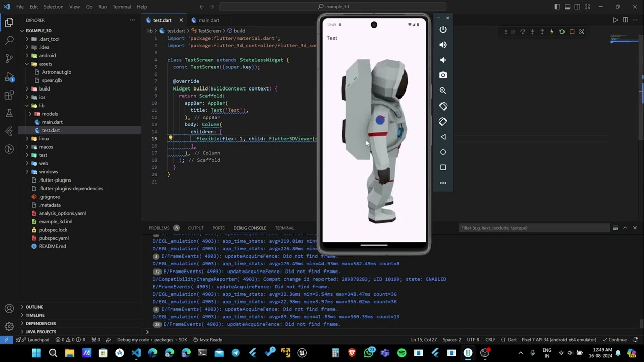Open the File menu
This screenshot has height=362, width=644.
pyautogui.click(x=20, y=7)
